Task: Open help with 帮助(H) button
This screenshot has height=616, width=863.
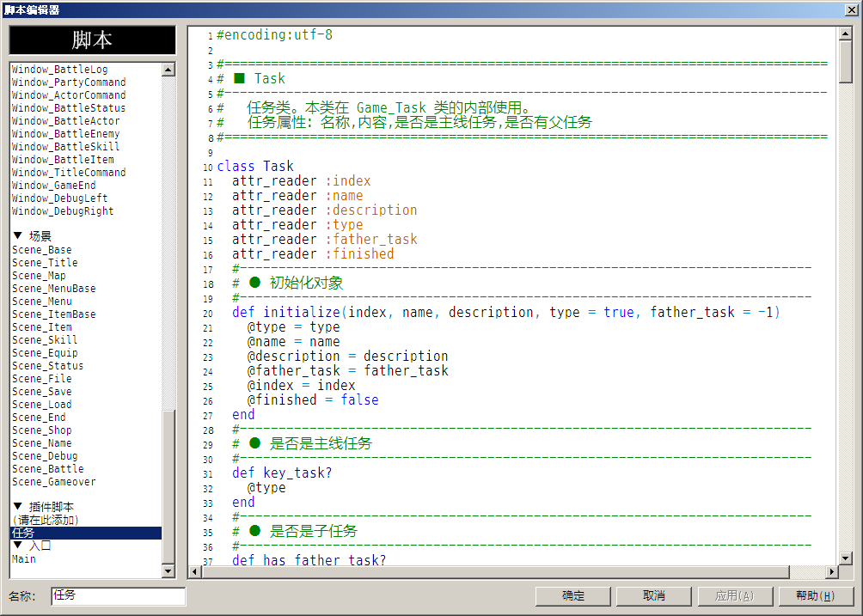Action: [815, 595]
